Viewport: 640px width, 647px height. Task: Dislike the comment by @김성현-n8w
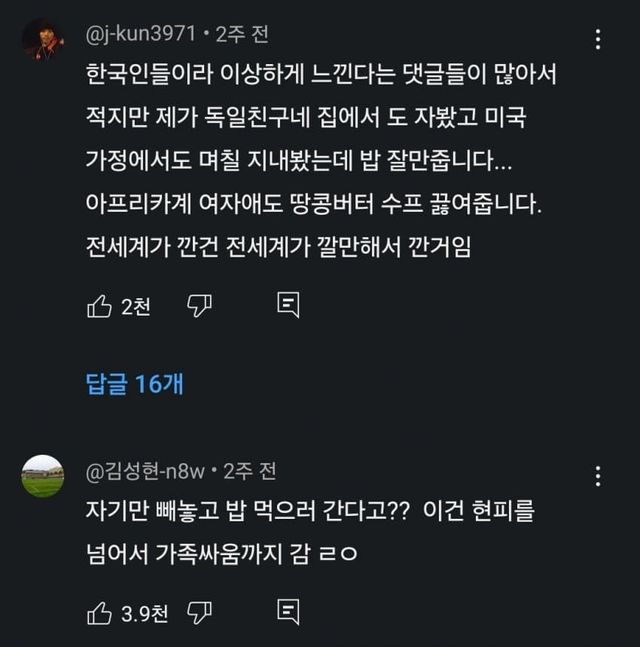tap(199, 613)
